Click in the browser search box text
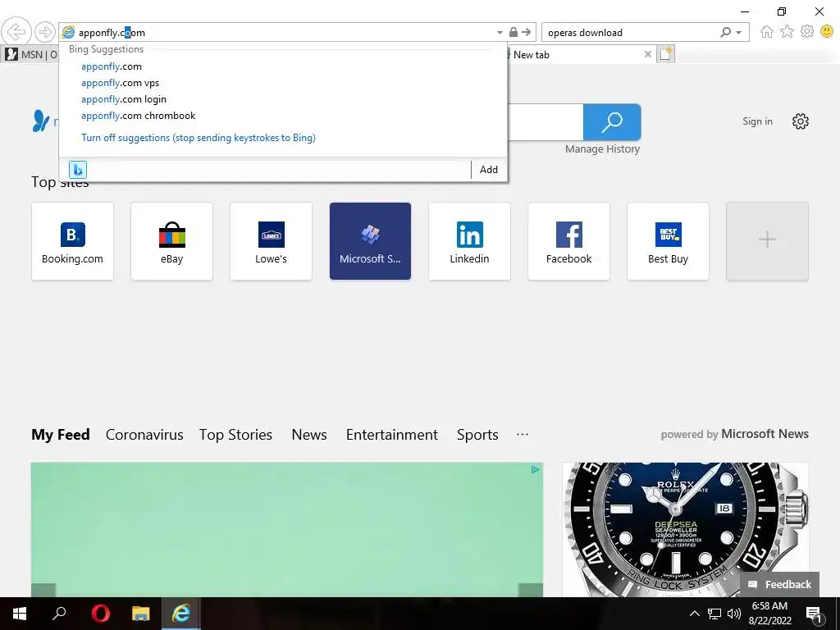The width and height of the screenshot is (840, 630). pyautogui.click(x=585, y=33)
